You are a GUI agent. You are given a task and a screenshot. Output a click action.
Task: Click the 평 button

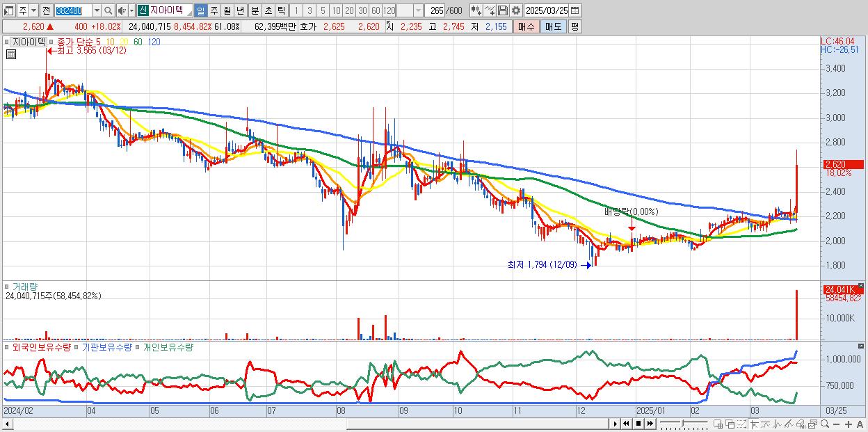(x=574, y=26)
